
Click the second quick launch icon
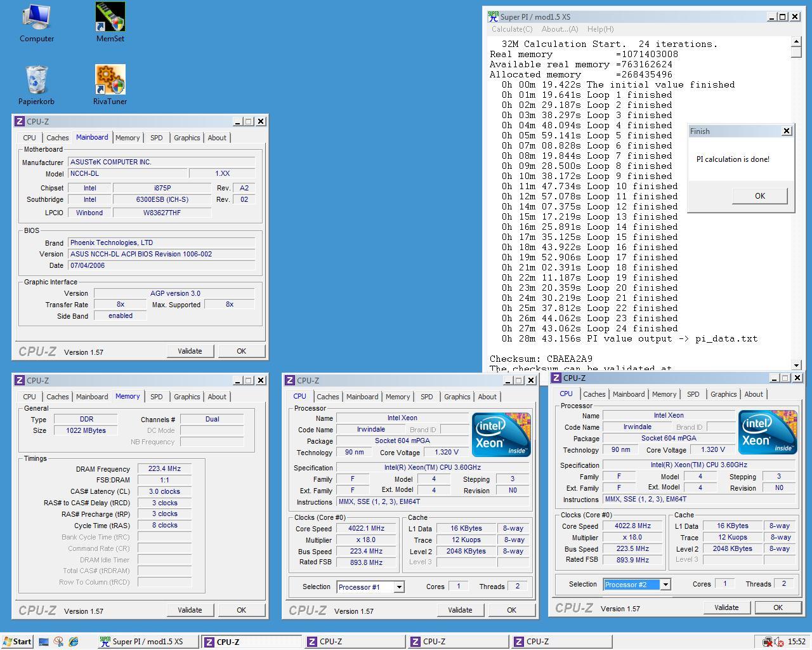tap(58, 642)
